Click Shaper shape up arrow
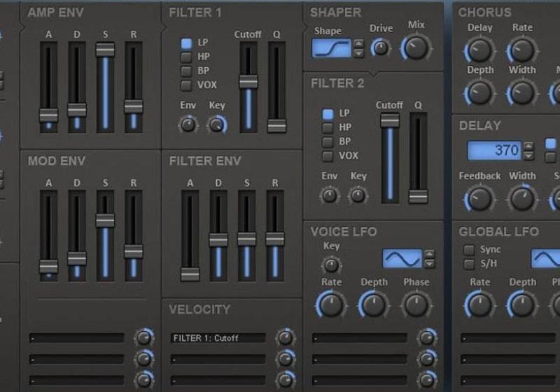 tap(358, 43)
